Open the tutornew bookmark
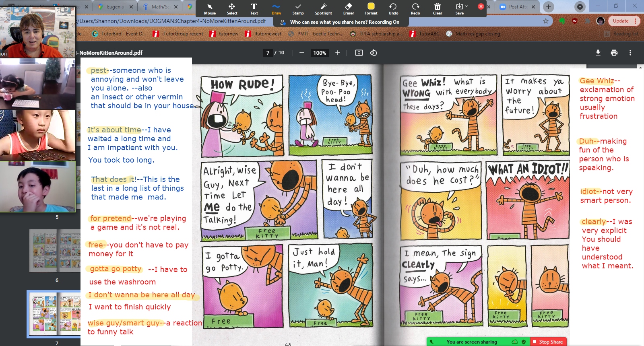This screenshot has height=346, width=644. tap(224, 34)
